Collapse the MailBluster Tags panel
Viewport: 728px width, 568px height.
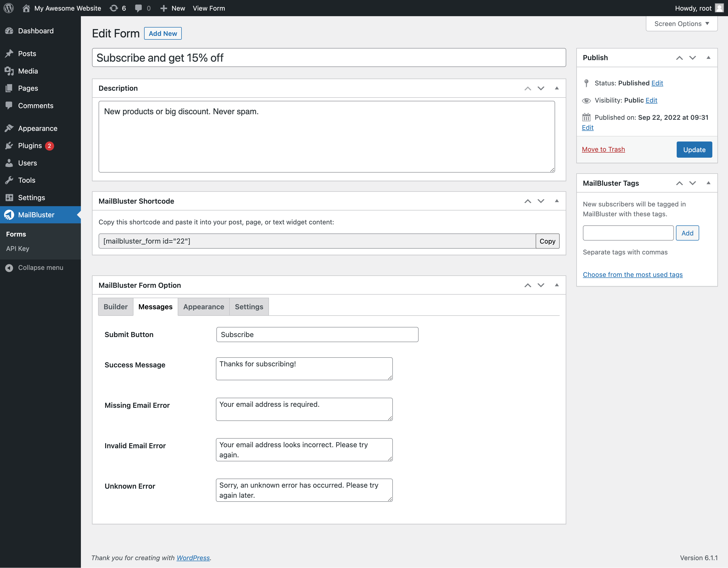coord(708,183)
